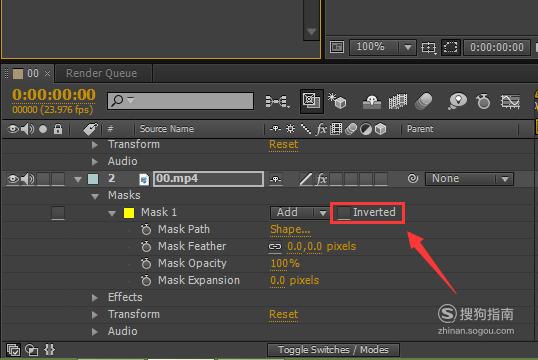Open the 100% magnification dropdown

[383, 47]
